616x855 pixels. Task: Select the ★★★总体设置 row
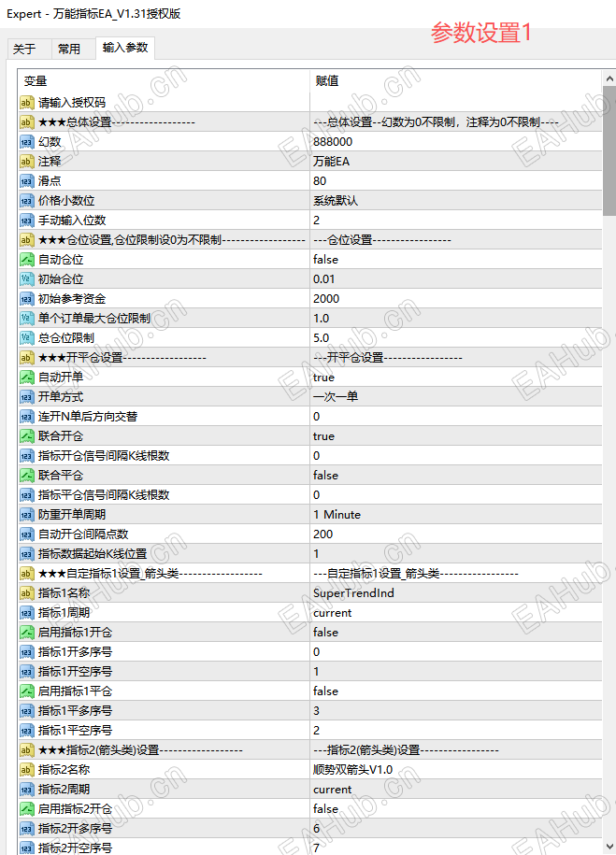[x=310, y=122]
